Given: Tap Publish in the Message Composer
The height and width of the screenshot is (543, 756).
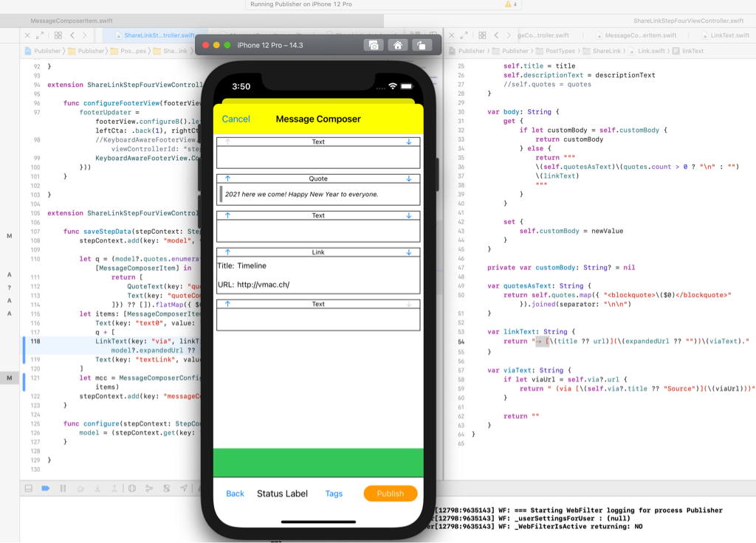Looking at the screenshot, I should click(x=390, y=493).
